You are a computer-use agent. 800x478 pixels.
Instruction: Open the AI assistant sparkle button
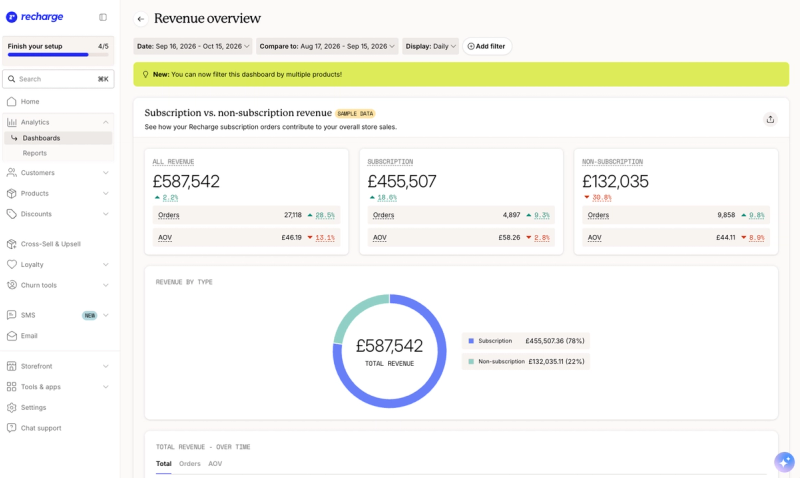coord(784,462)
